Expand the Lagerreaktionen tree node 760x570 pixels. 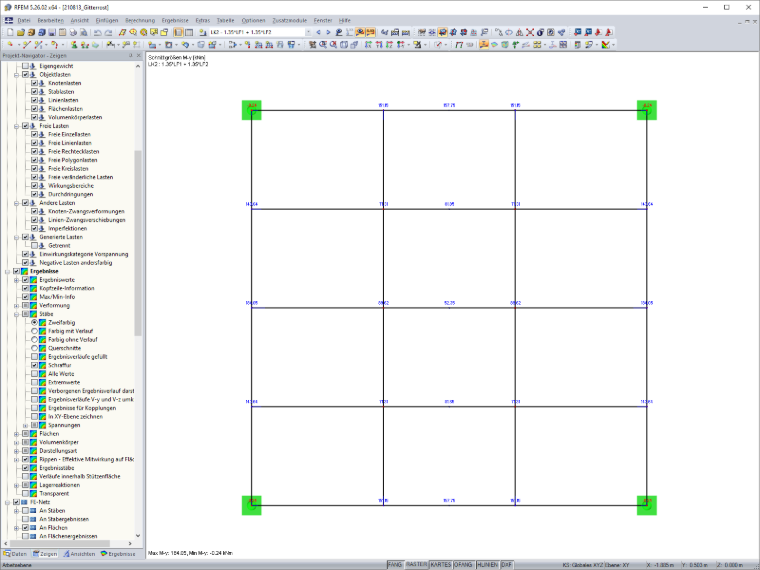(x=16, y=485)
